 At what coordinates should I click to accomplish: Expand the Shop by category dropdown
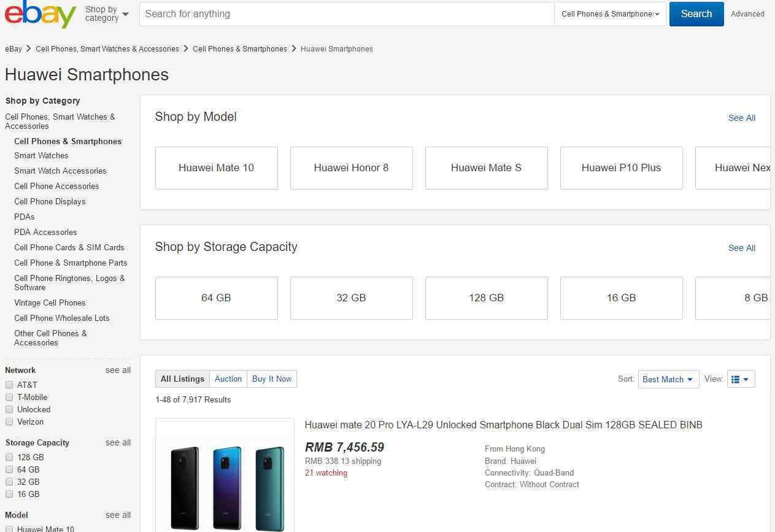click(107, 14)
